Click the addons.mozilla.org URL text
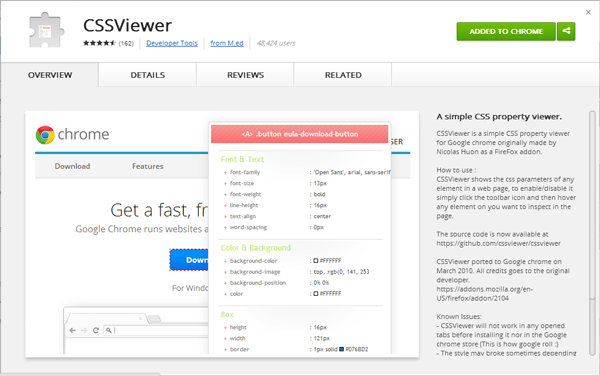Image resolution: width=600 pixels, height=376 pixels. tap(485, 294)
